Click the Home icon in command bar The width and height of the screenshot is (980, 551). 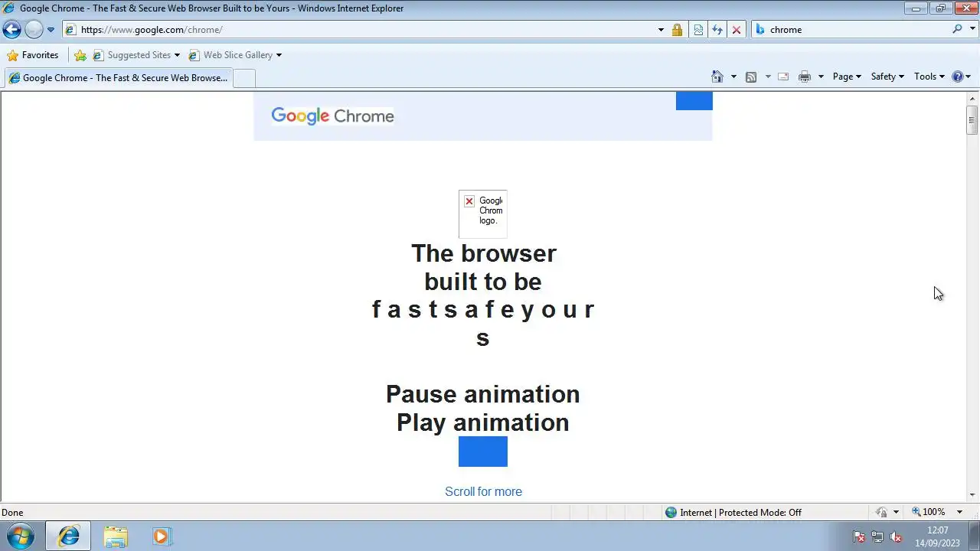pos(717,77)
